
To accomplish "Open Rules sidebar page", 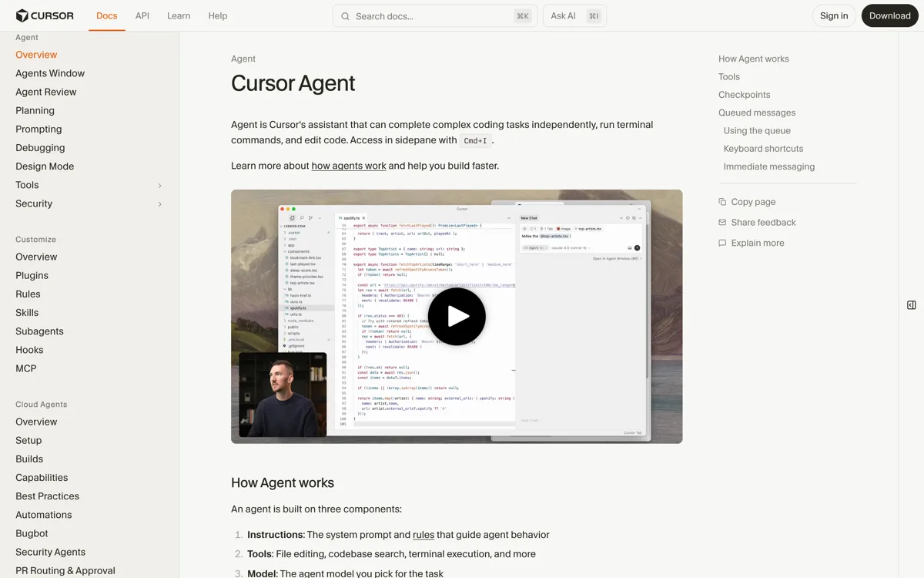I will click(x=28, y=294).
